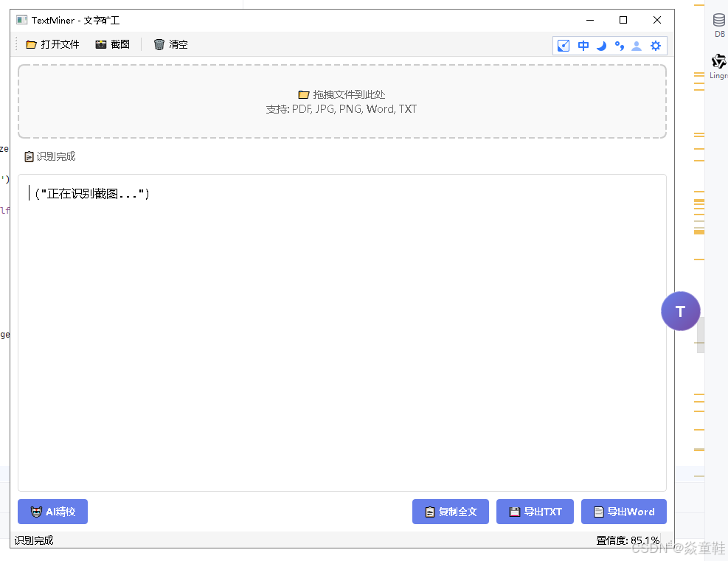Export result using 导出TXT
Viewport: 728px width, 561px height.
535,512
